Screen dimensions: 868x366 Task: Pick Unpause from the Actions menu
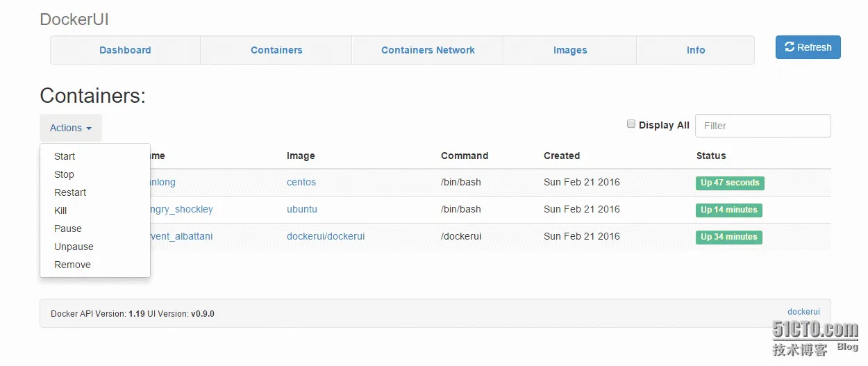click(74, 247)
